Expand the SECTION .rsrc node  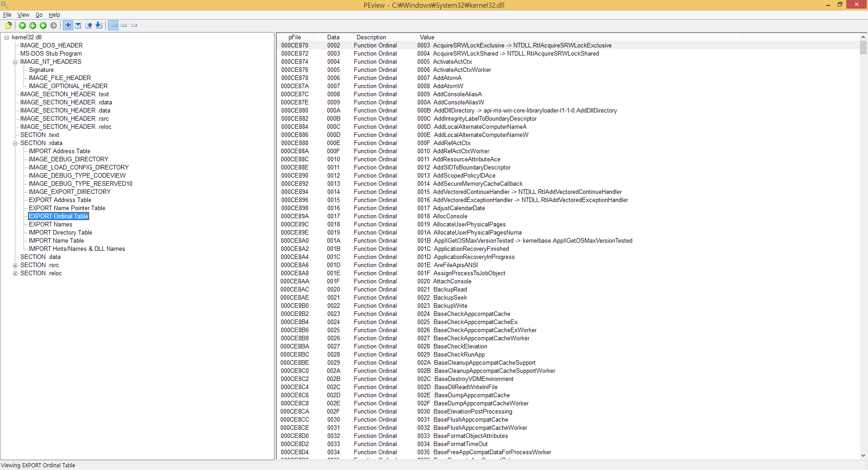tap(15, 265)
